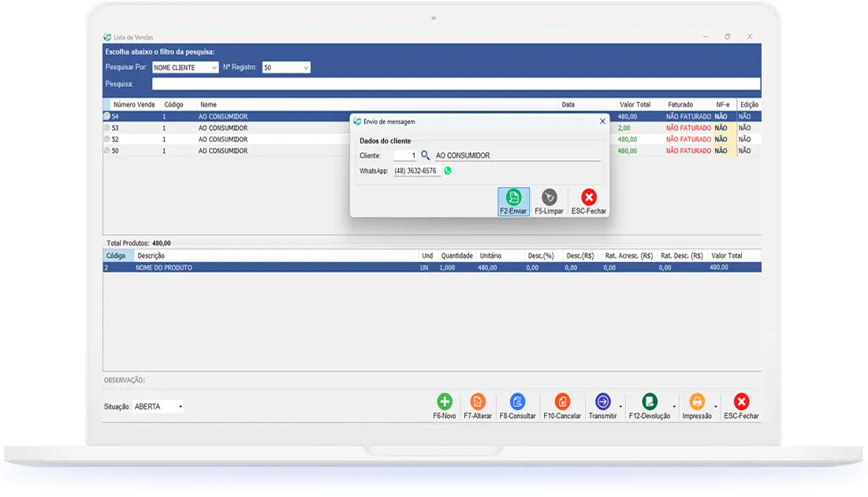The image size is (868, 497).
Task: Sort by the Valor Total column header
Action: [635, 104]
